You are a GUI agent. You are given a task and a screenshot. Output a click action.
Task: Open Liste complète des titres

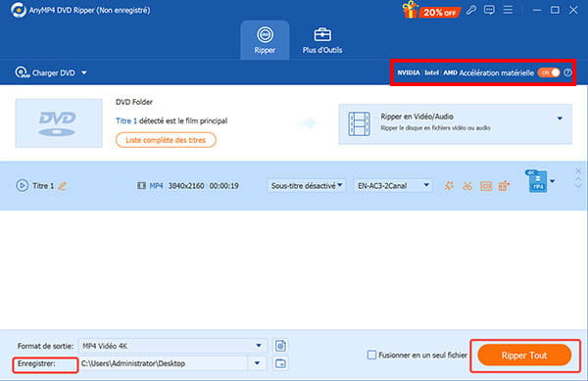[166, 140]
